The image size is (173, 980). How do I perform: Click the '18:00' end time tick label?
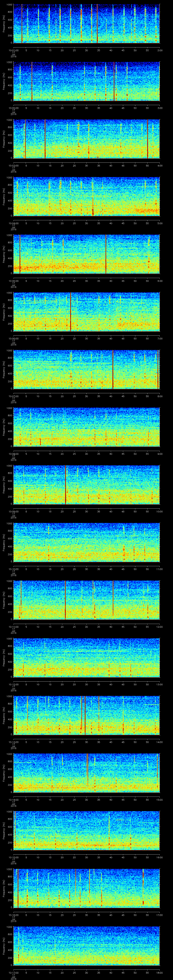coord(160,972)
